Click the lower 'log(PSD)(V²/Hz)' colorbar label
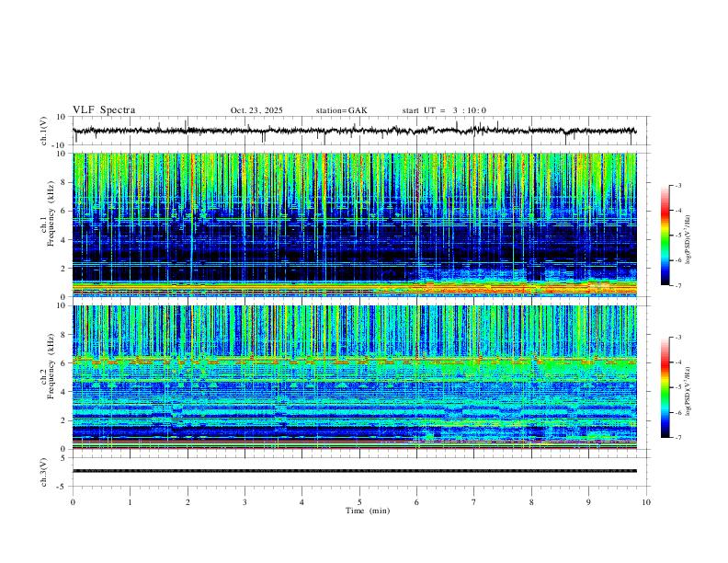The image size is (728, 563). [688, 392]
